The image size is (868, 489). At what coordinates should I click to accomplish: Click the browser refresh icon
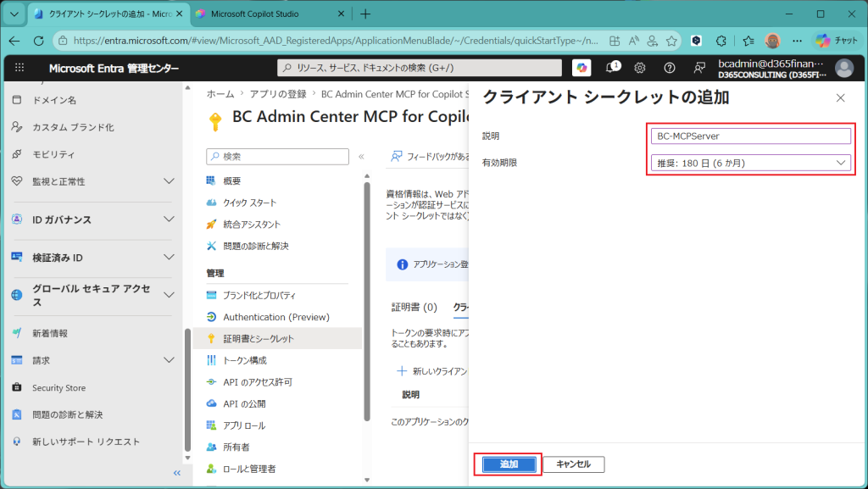click(38, 41)
